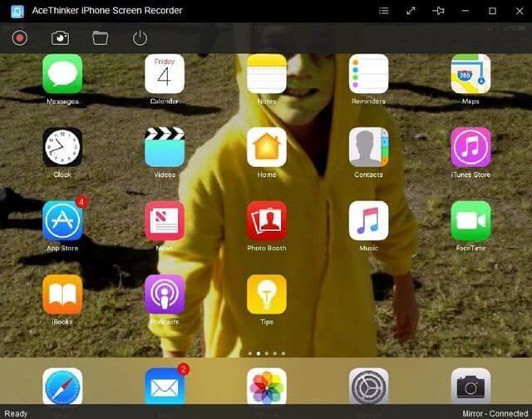Viewport: 532px width, 419px height.
Task: Open Photos in the dock
Action: [x=267, y=386]
